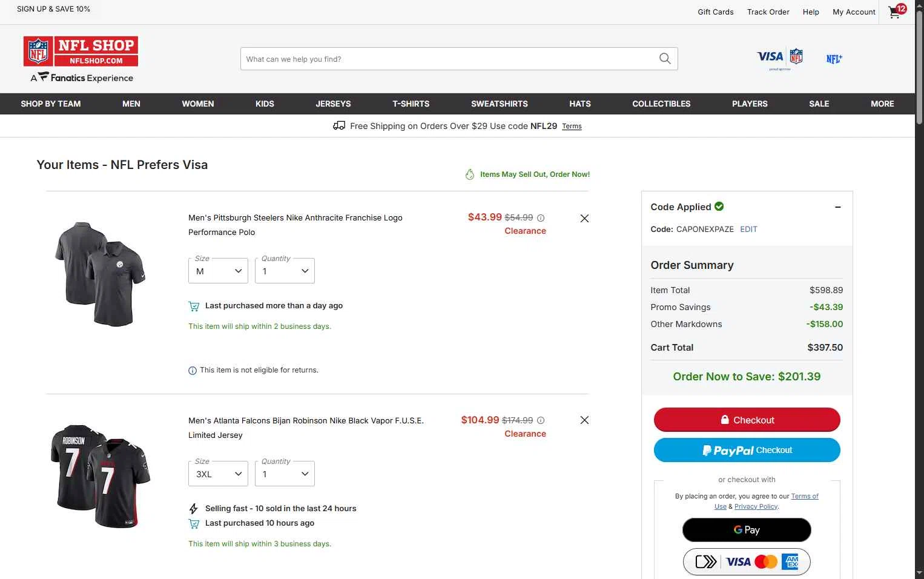The image size is (924, 579).
Task: Click the Item Total $598.89 value
Action: (826, 290)
